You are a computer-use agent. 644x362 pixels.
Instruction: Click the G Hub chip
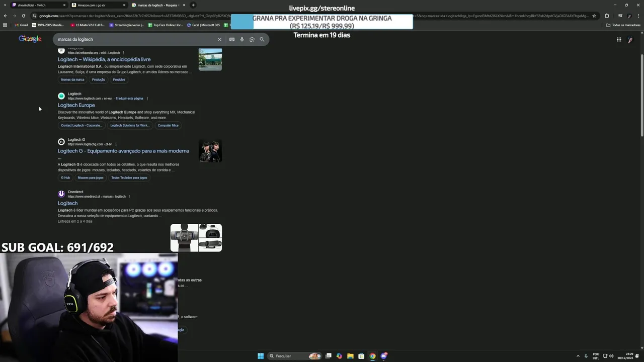(65, 177)
